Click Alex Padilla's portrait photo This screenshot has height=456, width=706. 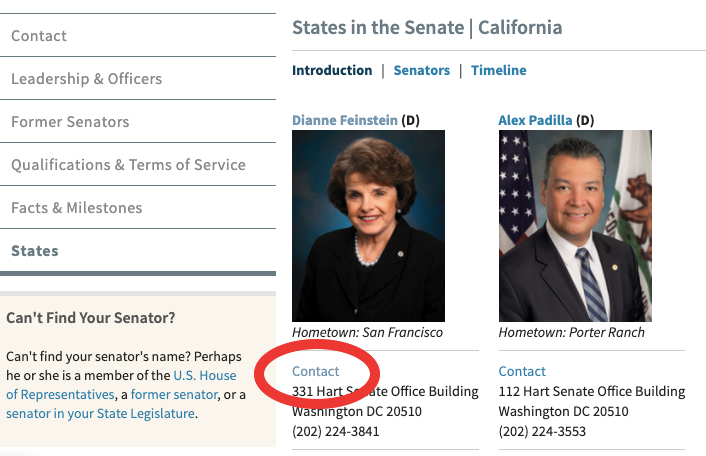575,226
